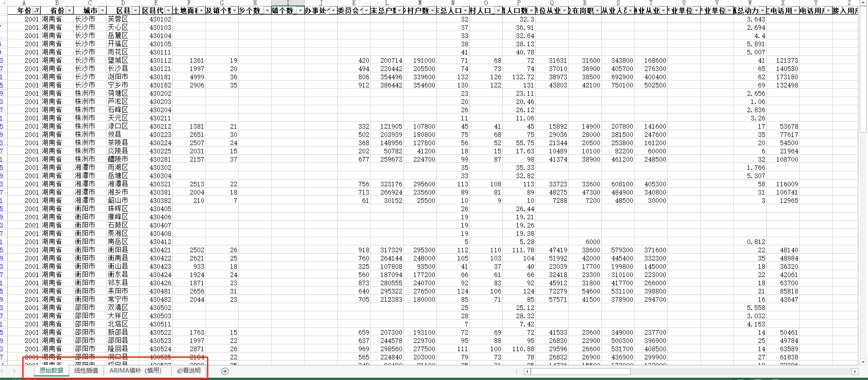
Task: Click the horizontal scrollbar thumb
Action: tap(581, 371)
